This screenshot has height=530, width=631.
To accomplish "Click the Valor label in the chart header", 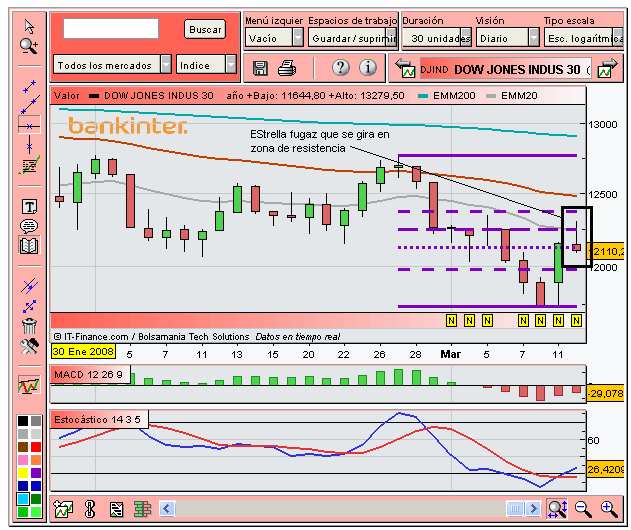I will [x=67, y=96].
